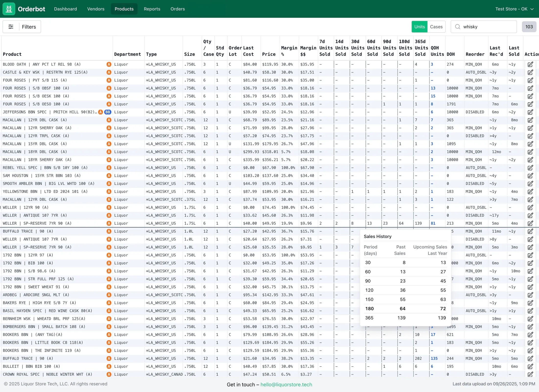This screenshot has width=539, height=392.
Task: Click the Filters button
Action: coord(22,27)
